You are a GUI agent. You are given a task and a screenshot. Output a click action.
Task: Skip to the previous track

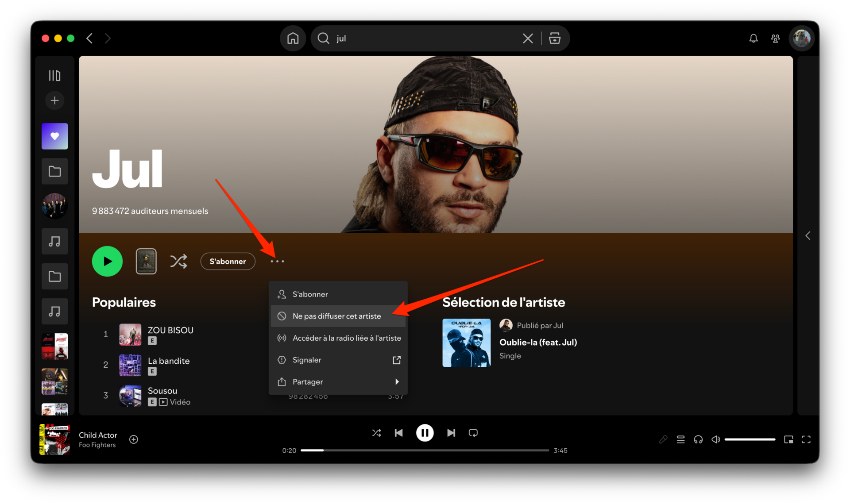tap(398, 433)
